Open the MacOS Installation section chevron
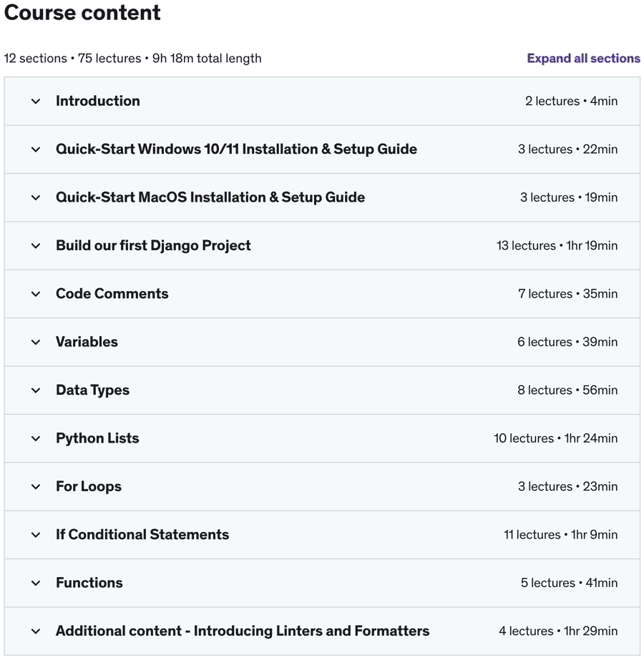The height and width of the screenshot is (660, 644). click(36, 198)
